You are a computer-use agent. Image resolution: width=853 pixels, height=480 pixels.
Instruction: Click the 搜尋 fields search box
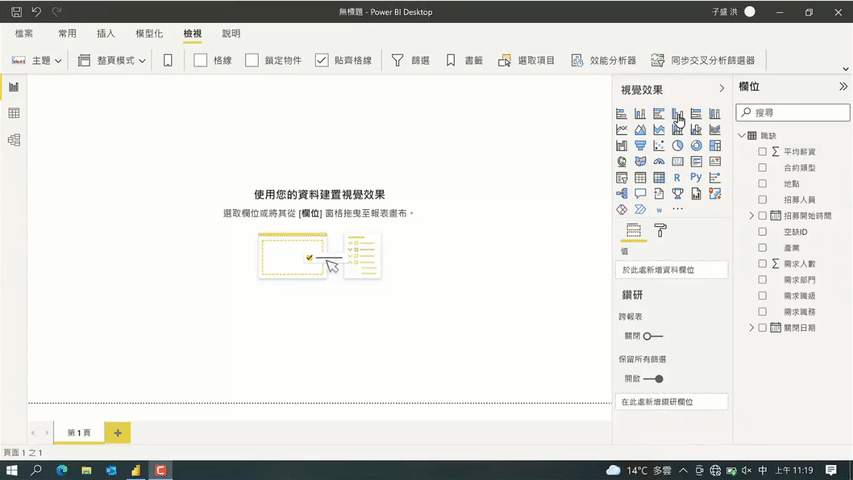793,113
